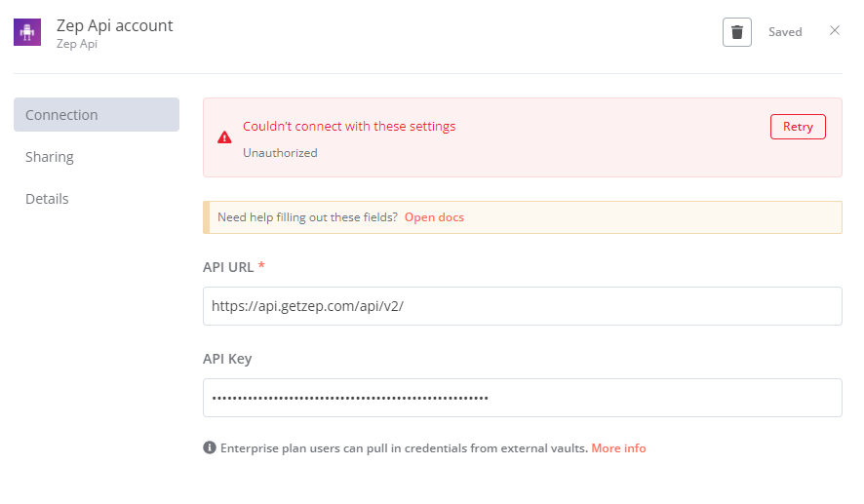The image size is (864, 504).
Task: Click the 'Zep Api account' credential name
Action: point(114,25)
